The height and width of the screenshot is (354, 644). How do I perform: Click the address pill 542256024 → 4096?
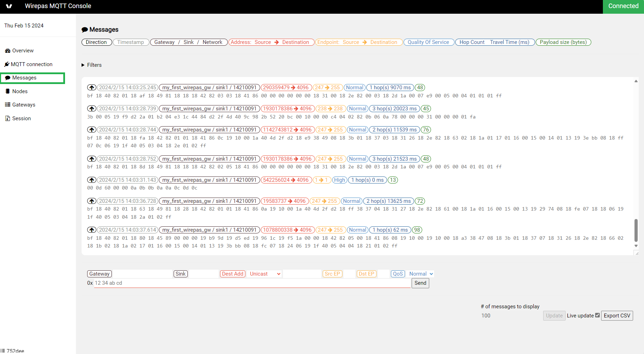click(x=286, y=180)
